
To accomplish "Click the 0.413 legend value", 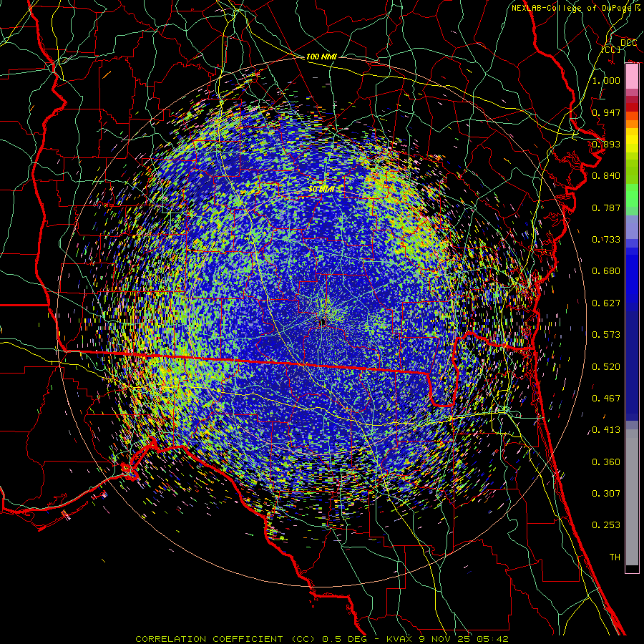I will (x=606, y=430).
